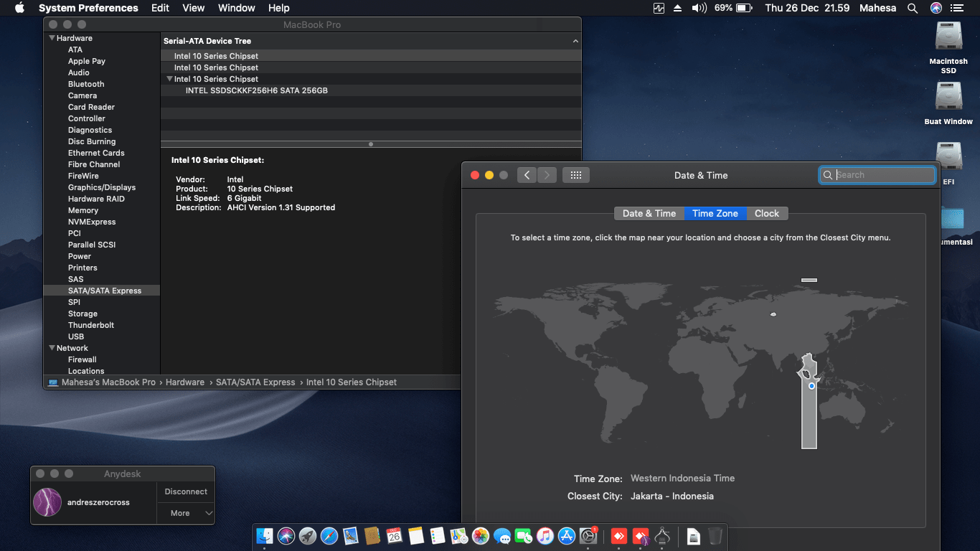Image resolution: width=980 pixels, height=551 pixels.
Task: Open Launchpad rocket icon in Dock
Action: (x=308, y=536)
